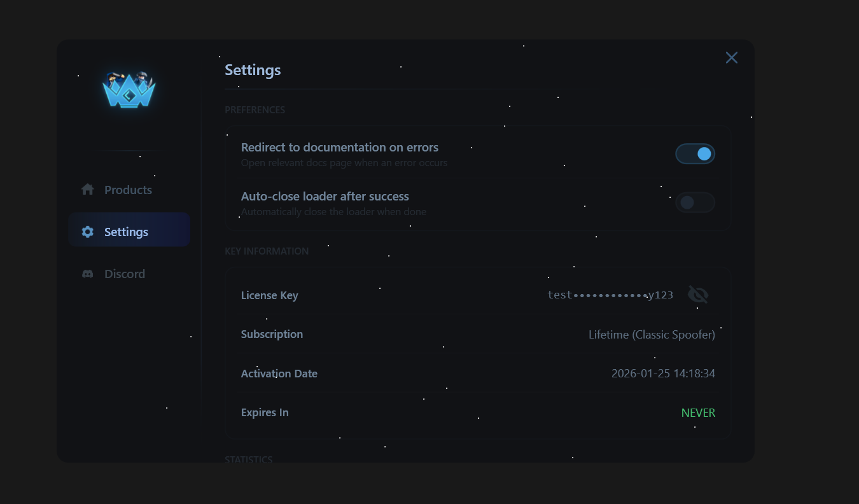859x504 pixels.
Task: Click the "Auto-close loader after success" label
Action: click(325, 196)
